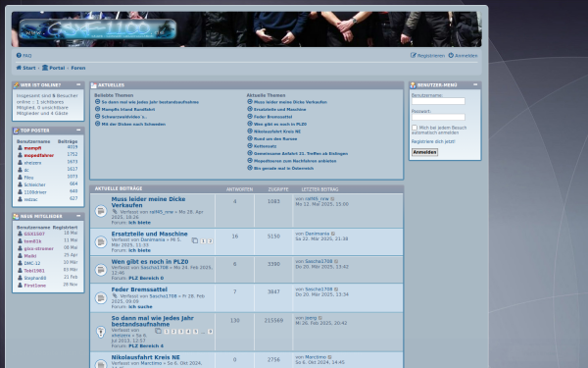Enable automatic login checkbox
Screen dimensions: 588x368
point(415,128)
